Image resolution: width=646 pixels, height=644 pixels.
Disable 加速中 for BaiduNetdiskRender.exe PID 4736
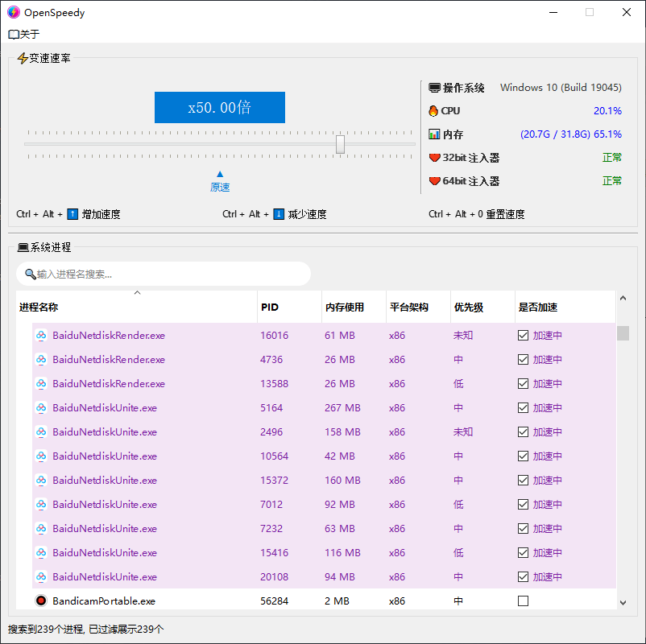click(x=524, y=360)
